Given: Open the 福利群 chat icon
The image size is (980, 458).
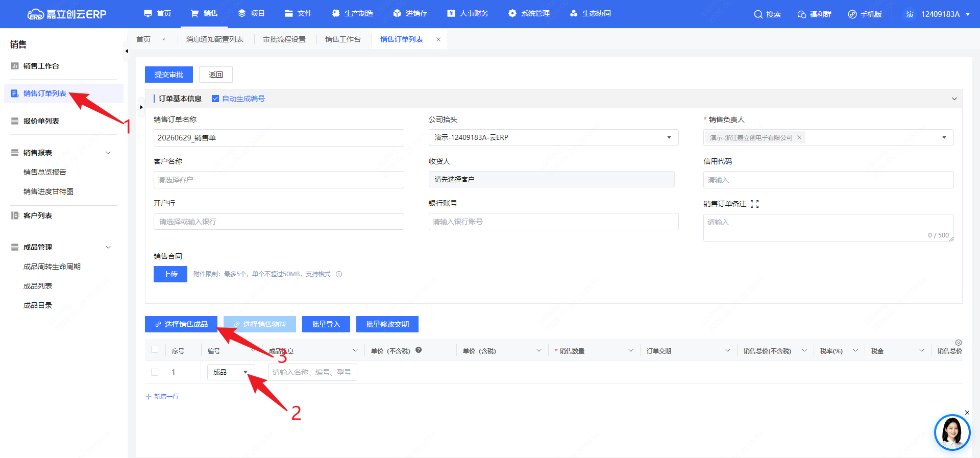Looking at the screenshot, I should tap(802, 14).
